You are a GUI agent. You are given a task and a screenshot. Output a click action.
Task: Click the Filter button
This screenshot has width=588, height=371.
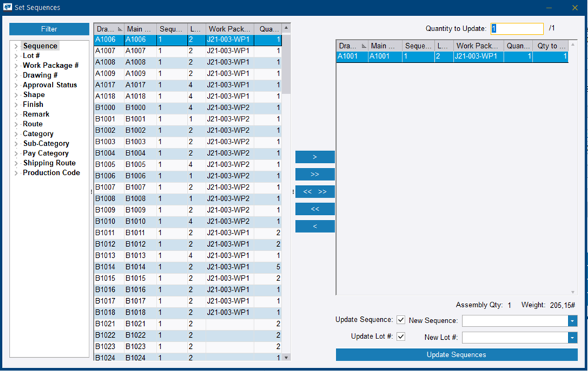coord(49,29)
